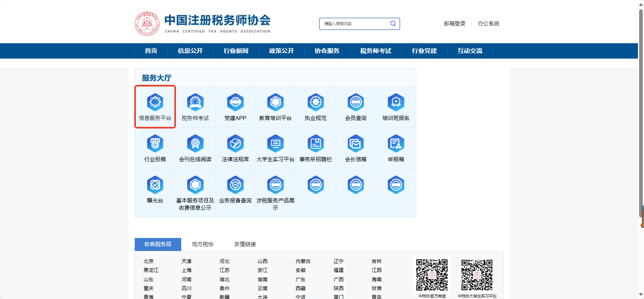Image resolution: width=644 pixels, height=299 pixels.
Task: Open the 税务师考试 navigation item
Action: tap(376, 51)
